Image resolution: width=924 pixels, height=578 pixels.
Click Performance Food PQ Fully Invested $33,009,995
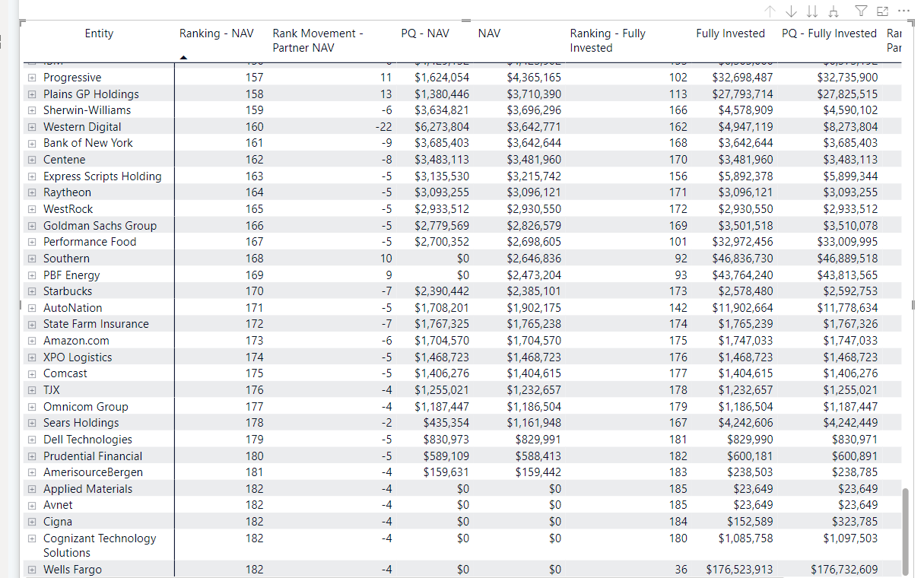(847, 242)
